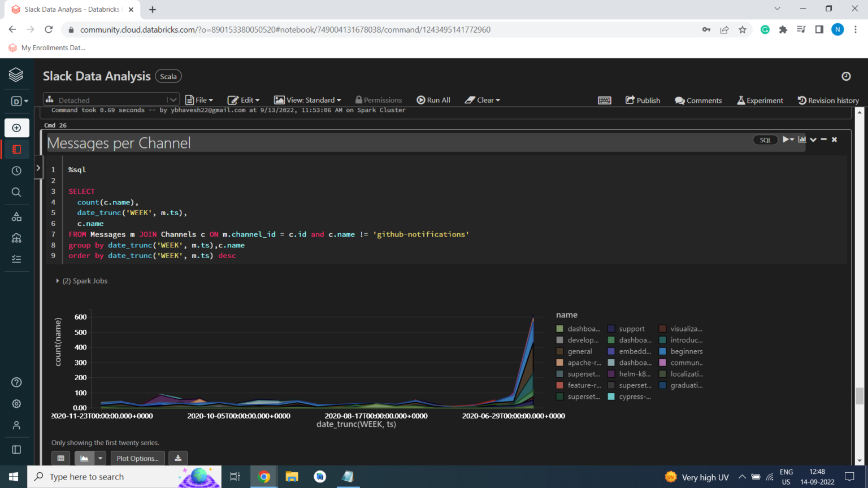Viewport: 868px width, 488px height.
Task: Expand the Spark Jobs details
Action: tap(58, 281)
